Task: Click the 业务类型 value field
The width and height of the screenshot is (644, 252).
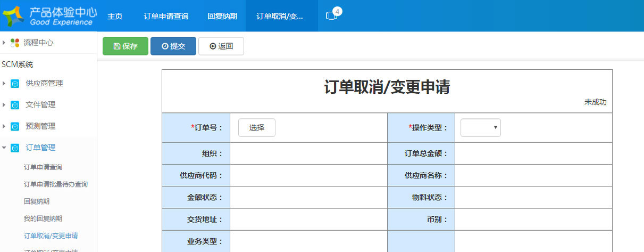Action: [308, 241]
